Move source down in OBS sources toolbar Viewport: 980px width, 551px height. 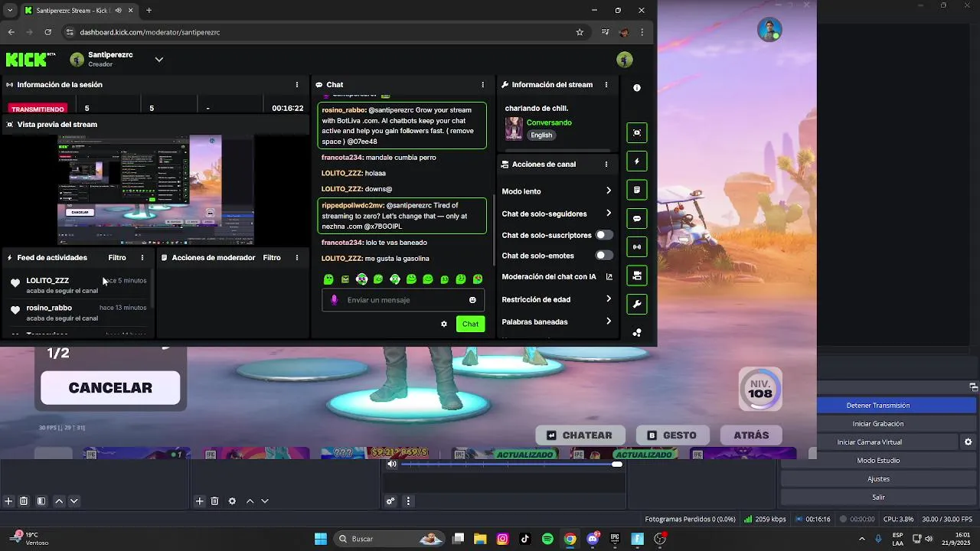tap(265, 501)
